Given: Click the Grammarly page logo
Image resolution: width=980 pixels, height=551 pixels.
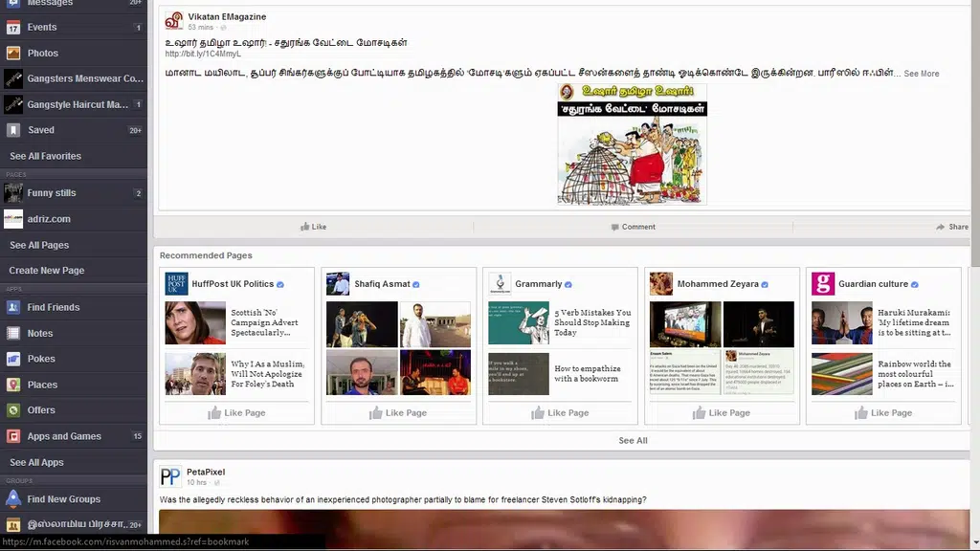Looking at the screenshot, I should pos(500,283).
